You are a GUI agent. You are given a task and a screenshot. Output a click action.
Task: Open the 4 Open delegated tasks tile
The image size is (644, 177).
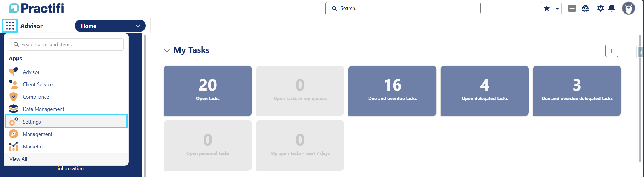pyautogui.click(x=485, y=91)
